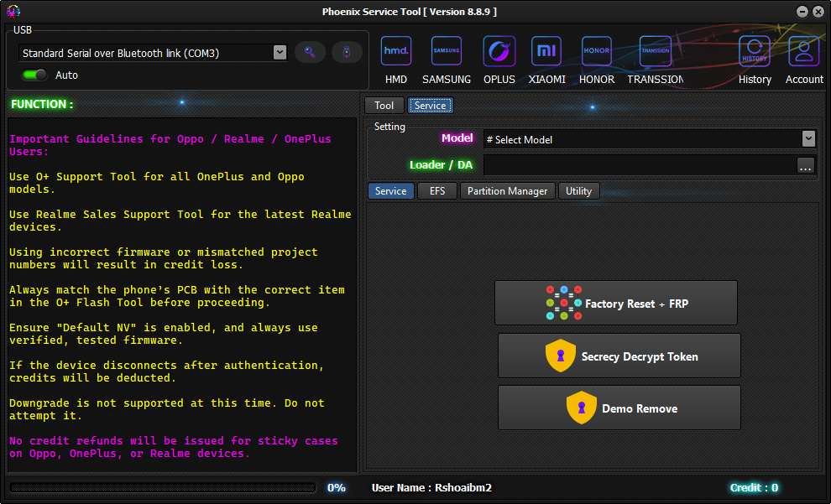Switch to the top Service tab
This screenshot has width=831, height=504.
(431, 106)
